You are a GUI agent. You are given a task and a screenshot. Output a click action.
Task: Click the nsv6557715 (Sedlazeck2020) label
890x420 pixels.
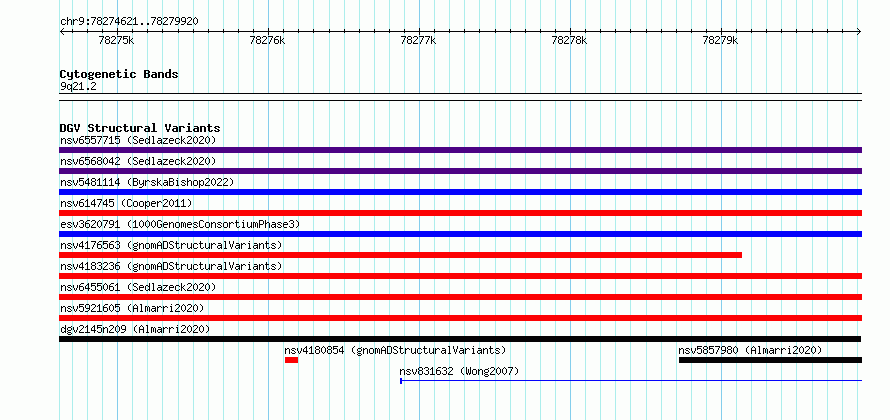[x=138, y=140]
